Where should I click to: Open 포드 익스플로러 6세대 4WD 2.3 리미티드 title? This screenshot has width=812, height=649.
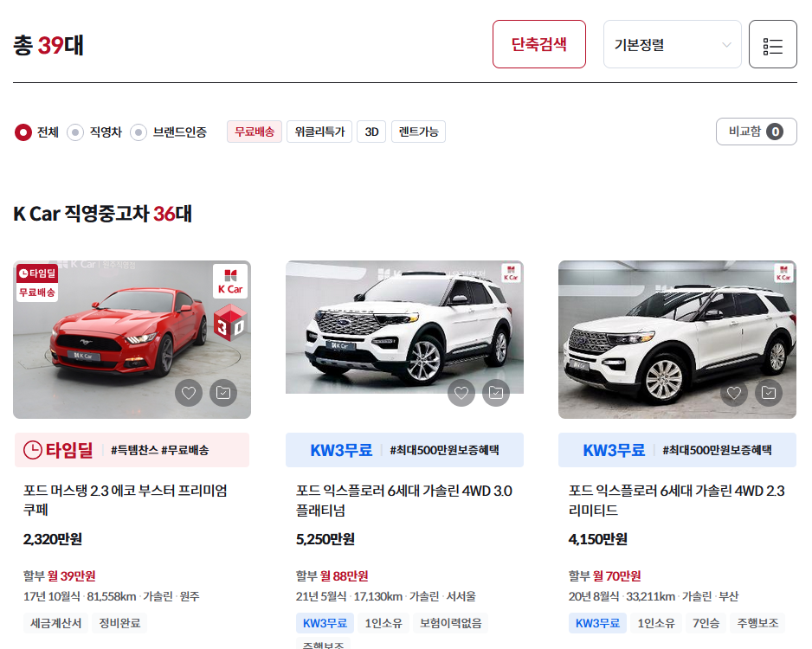point(677,500)
